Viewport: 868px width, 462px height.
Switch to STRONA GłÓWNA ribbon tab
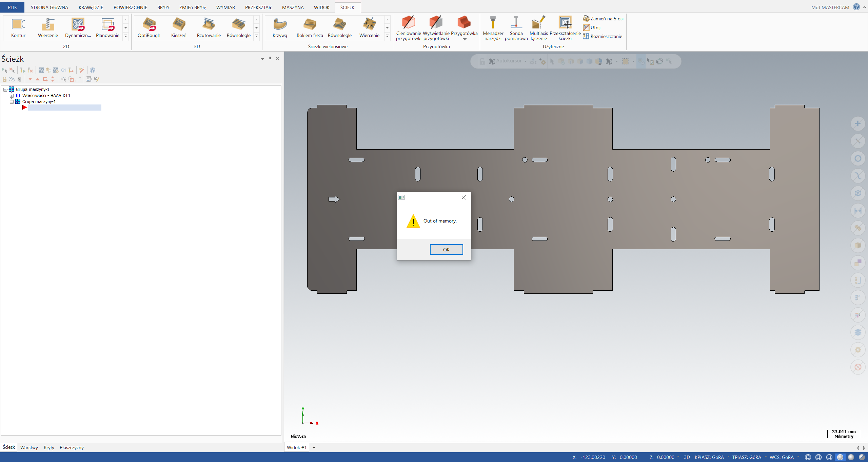[50, 7]
